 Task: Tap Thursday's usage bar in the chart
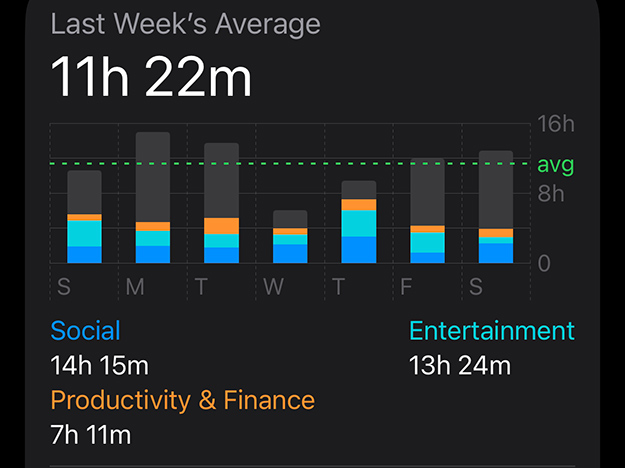point(359,222)
